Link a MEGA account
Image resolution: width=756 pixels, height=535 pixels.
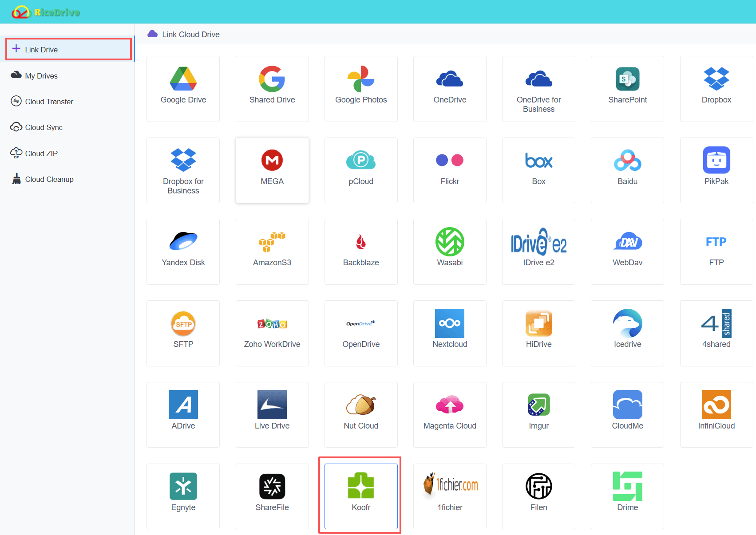tap(272, 170)
